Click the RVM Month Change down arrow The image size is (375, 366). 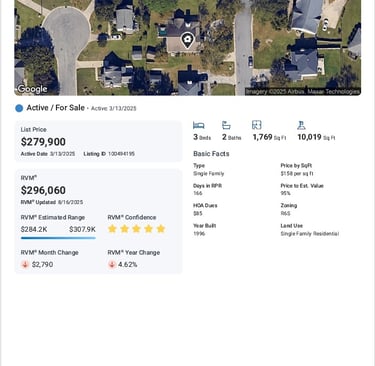click(25, 264)
